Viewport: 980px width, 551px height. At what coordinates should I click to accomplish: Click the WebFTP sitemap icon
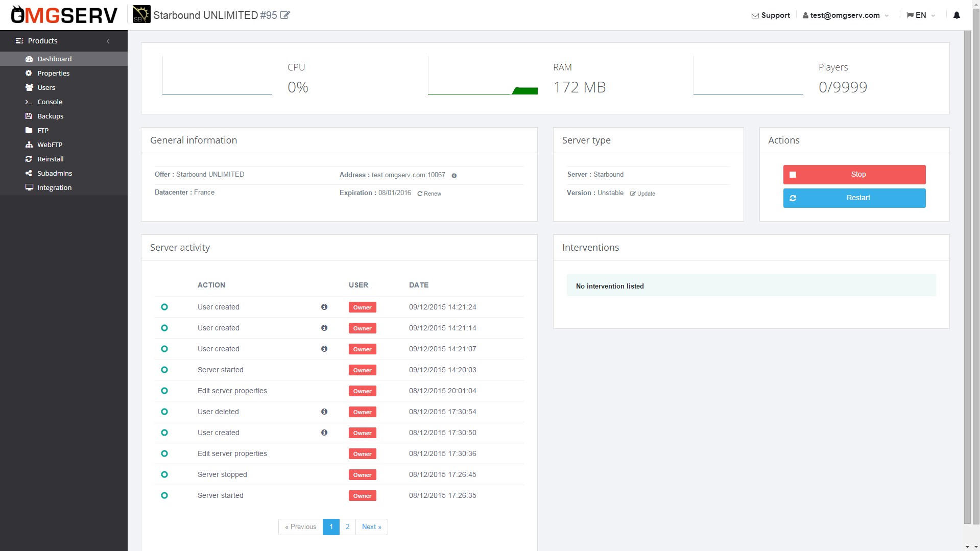pos(29,145)
